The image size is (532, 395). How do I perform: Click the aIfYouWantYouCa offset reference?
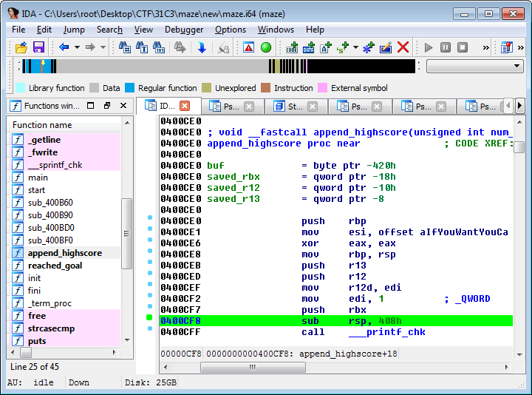pyautogui.click(x=464, y=232)
